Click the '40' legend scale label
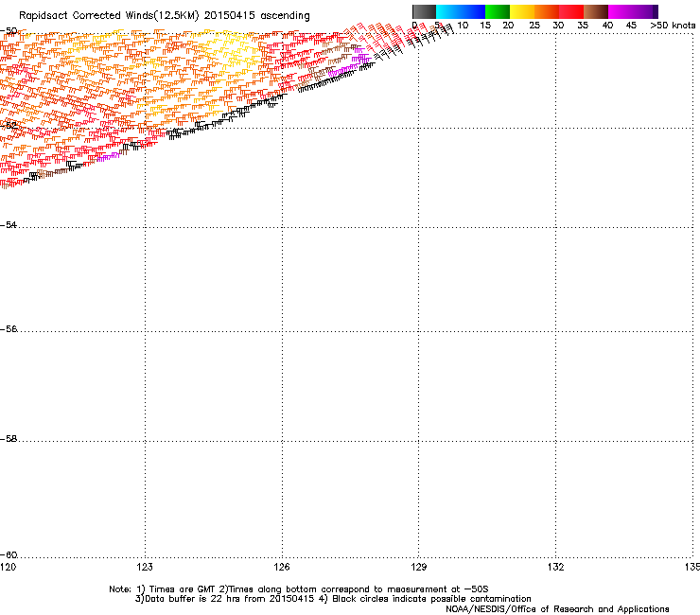 click(607, 26)
